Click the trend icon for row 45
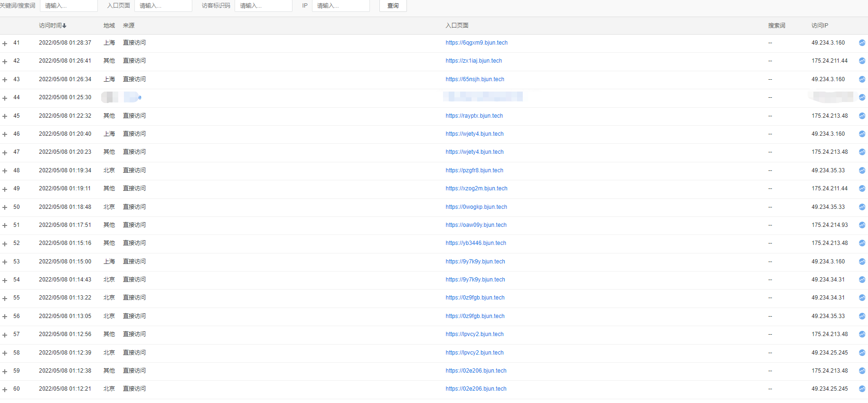 point(862,116)
